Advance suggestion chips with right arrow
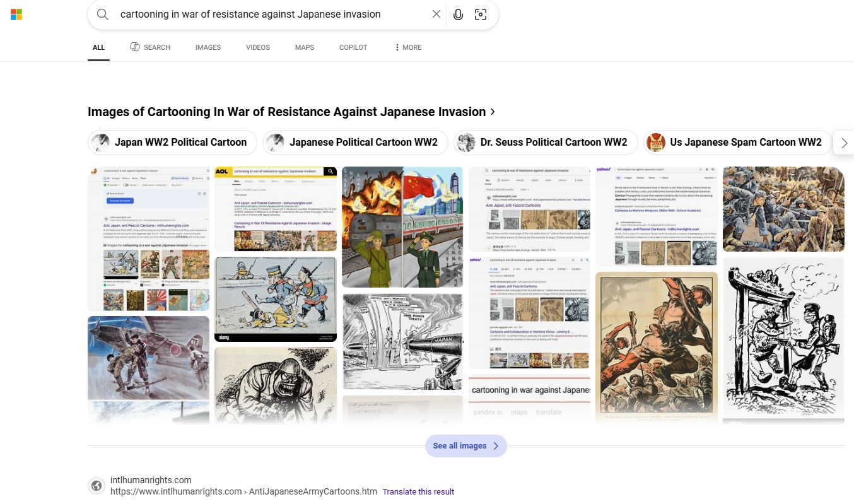Screen dimensions: 854x504 click(845, 143)
